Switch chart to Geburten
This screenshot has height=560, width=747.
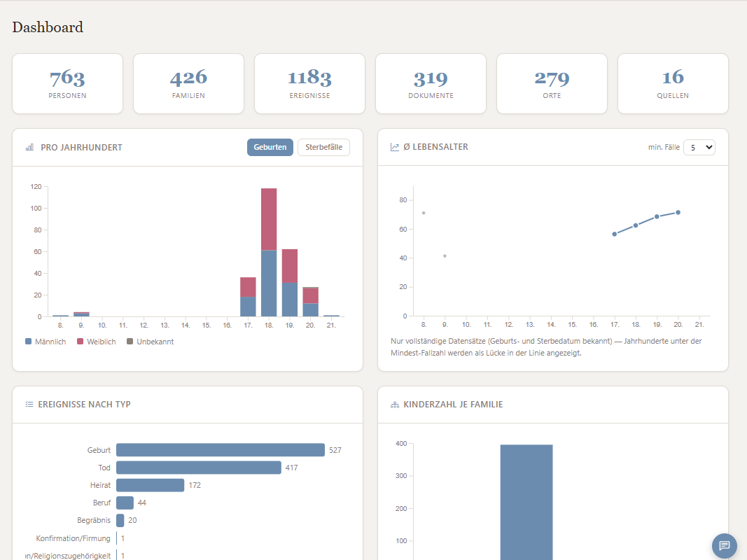click(x=270, y=147)
